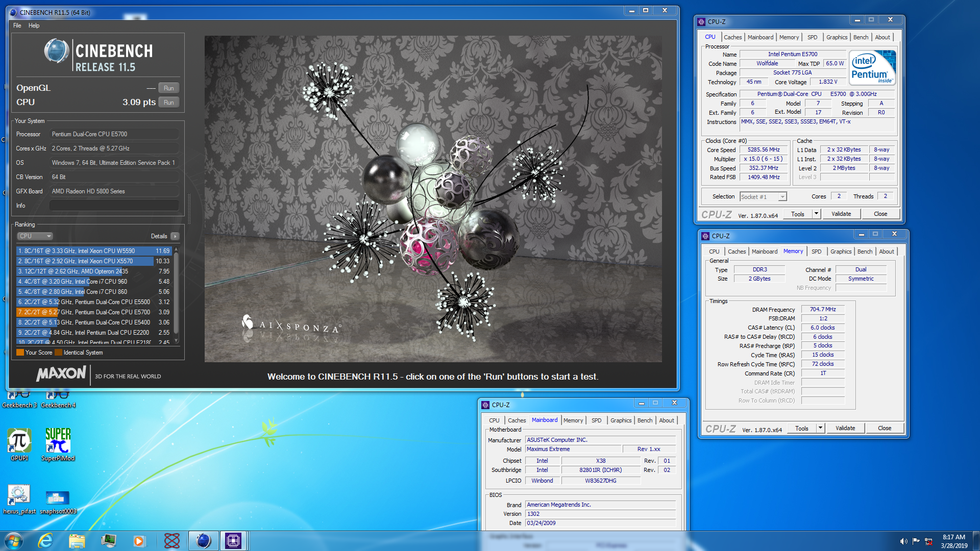Open the ranking Details arrow button
This screenshot has height=551, width=980.
(x=175, y=236)
